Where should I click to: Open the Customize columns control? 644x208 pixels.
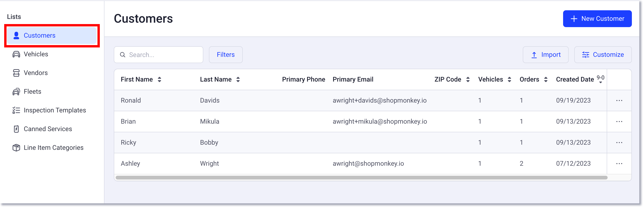[x=603, y=55]
